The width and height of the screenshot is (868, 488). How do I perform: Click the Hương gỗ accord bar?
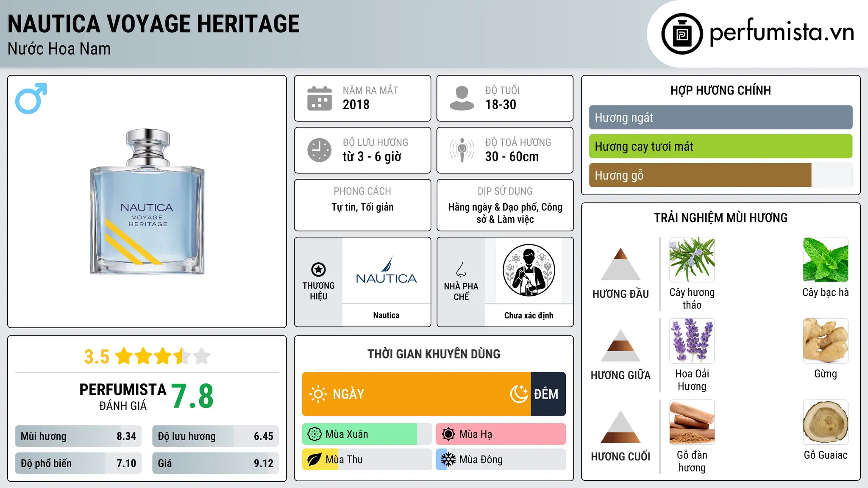[x=721, y=175]
